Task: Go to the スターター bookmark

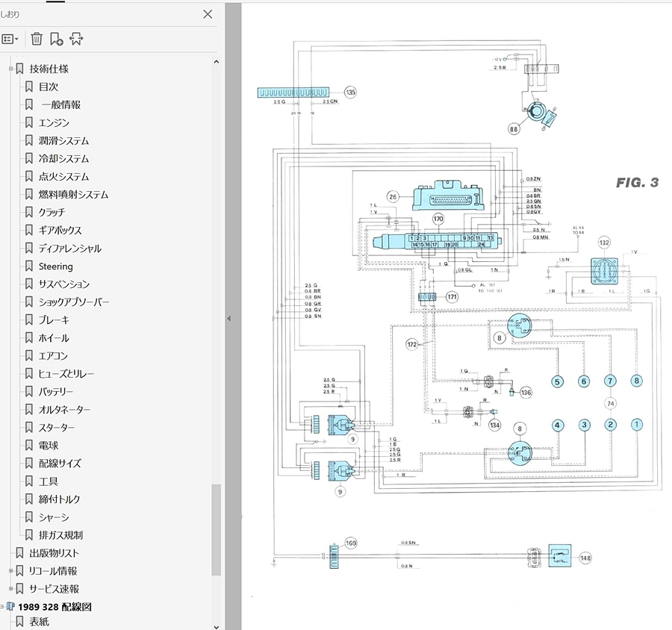Action: 57,428
